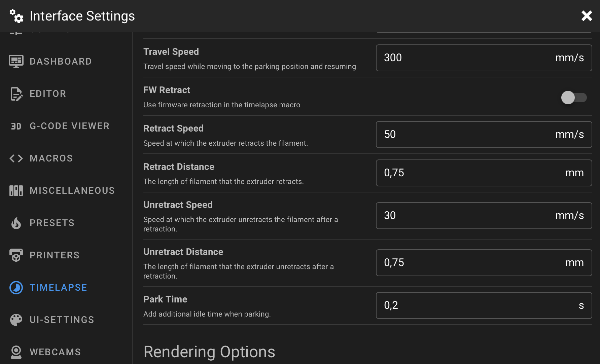Open Presets using the flame icon
Screen dimensions: 600x364
pyautogui.click(x=15, y=223)
